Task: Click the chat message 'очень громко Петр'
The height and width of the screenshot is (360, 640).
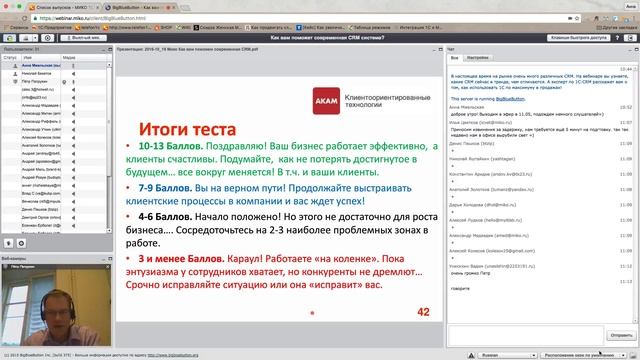Action: point(471,273)
